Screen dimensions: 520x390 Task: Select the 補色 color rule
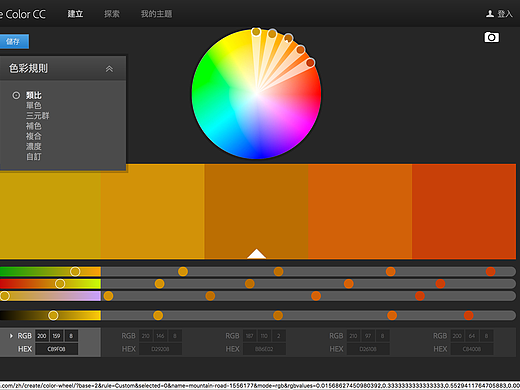pyautogui.click(x=34, y=126)
